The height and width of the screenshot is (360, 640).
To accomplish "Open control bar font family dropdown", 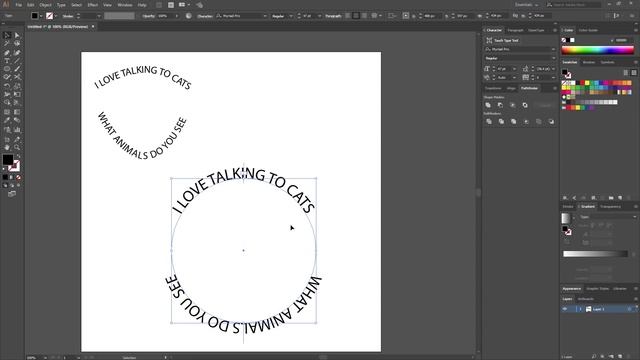I will pos(265,16).
